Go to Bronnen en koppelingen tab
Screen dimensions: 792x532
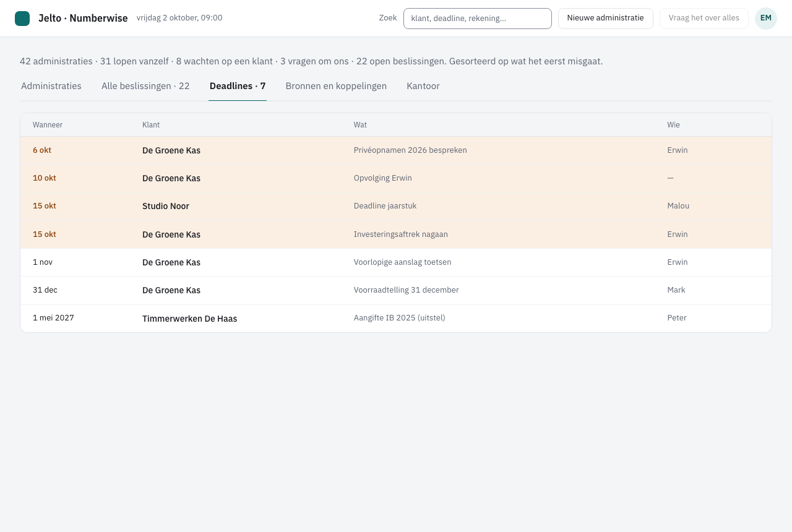point(336,86)
